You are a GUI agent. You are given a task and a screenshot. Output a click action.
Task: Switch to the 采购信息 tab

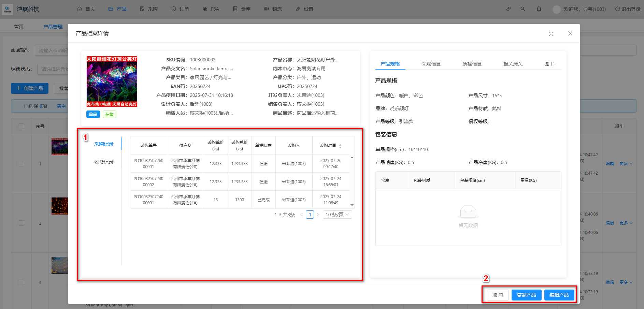(431, 64)
